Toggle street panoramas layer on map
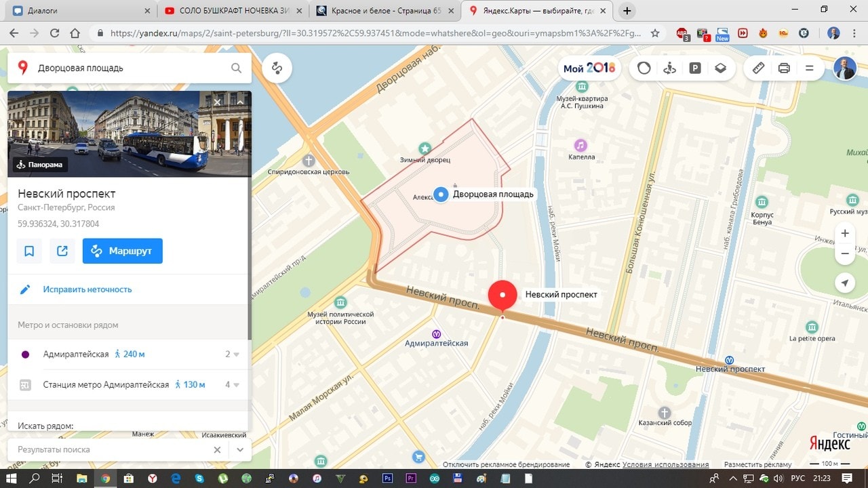 [x=669, y=68]
